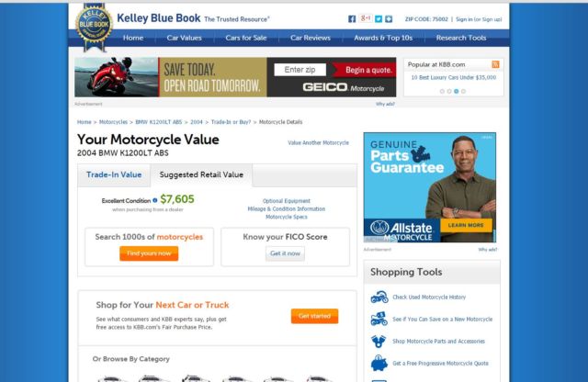Image resolution: width=588 pixels, height=382 pixels.
Task: Click the Progressive quote piggy bank icon
Action: [379, 363]
